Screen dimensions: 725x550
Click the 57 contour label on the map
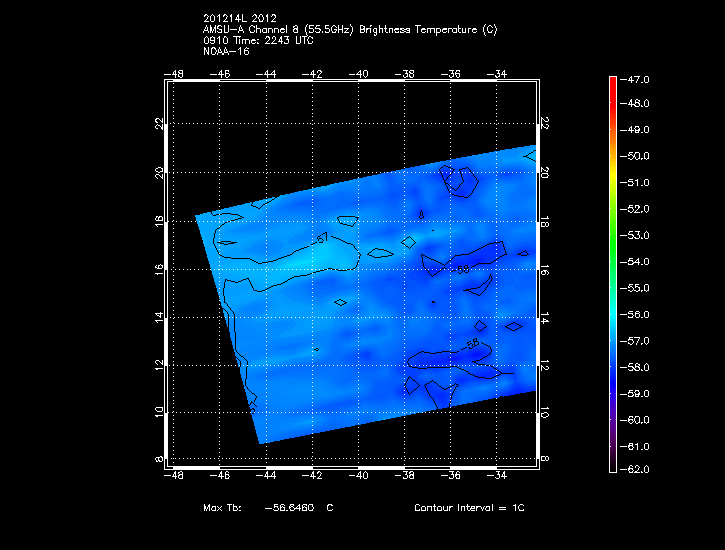[321, 238]
